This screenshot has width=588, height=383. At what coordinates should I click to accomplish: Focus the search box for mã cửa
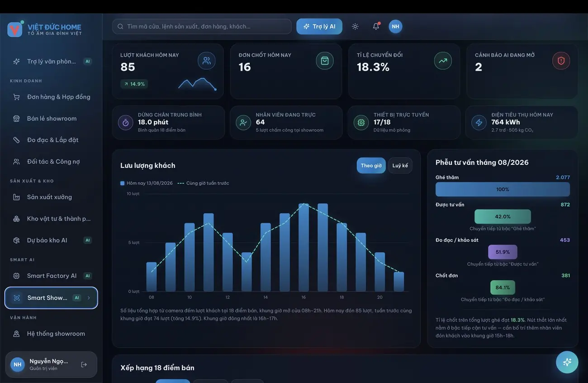point(202,26)
